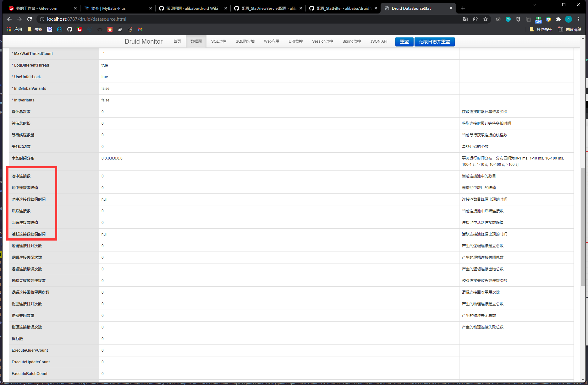Expand the tab search chevron
The image size is (588, 385).
(535, 5)
